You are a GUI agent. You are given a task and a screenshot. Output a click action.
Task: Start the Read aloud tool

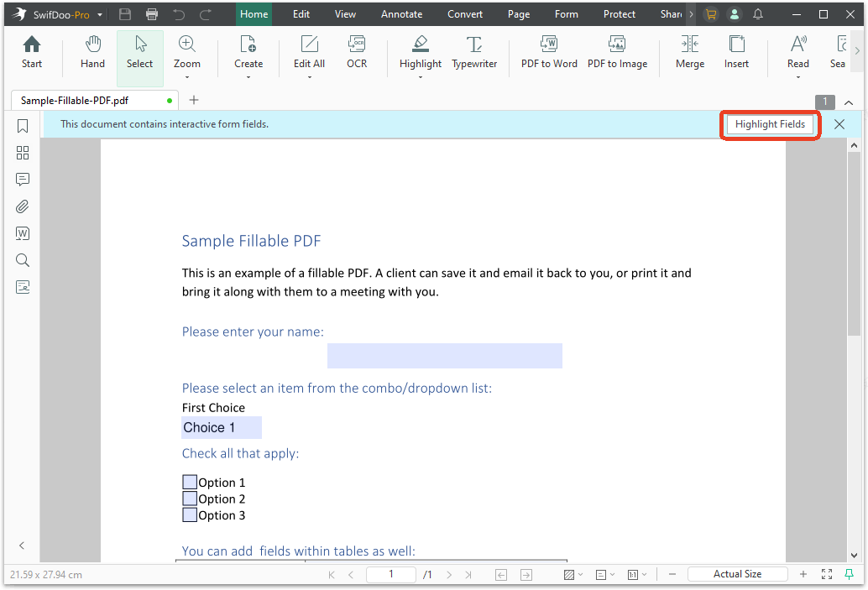click(x=797, y=52)
